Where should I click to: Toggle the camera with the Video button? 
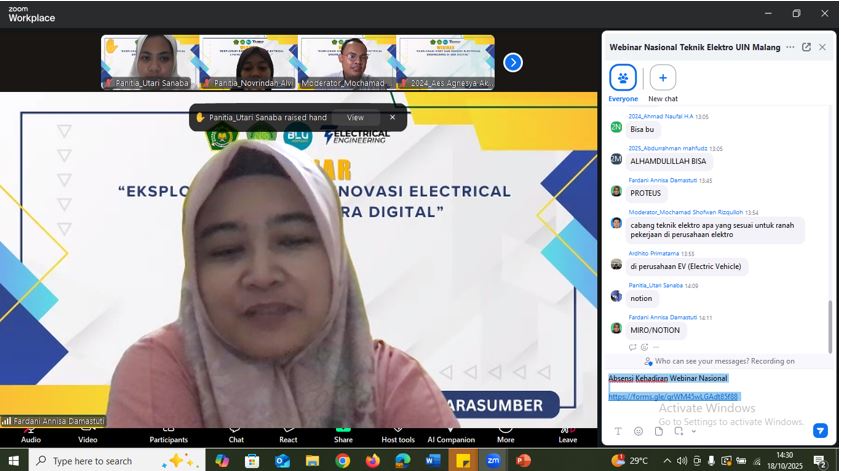88,429
